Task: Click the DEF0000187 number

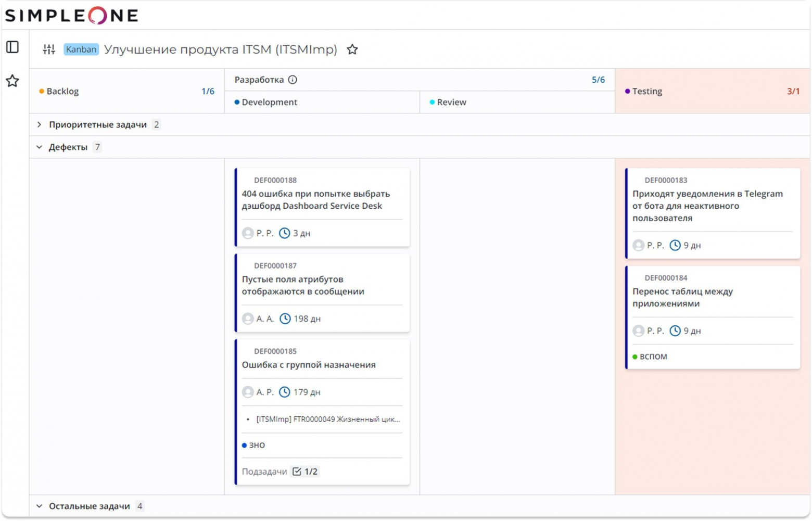Action: coord(275,265)
